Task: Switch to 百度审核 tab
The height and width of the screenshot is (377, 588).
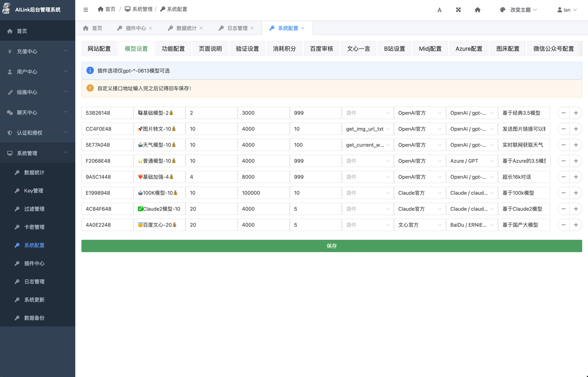Action: click(x=321, y=49)
